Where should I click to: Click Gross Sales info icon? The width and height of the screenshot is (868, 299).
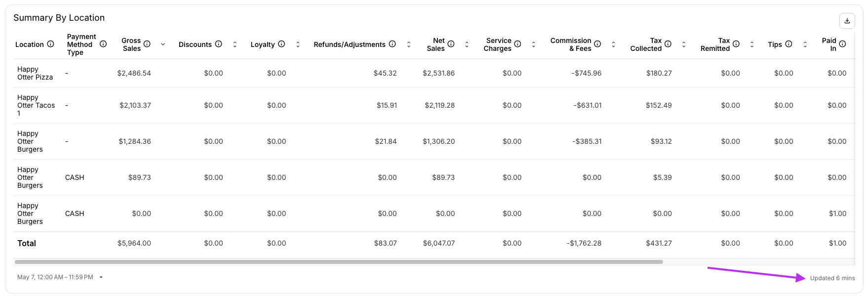pos(147,44)
